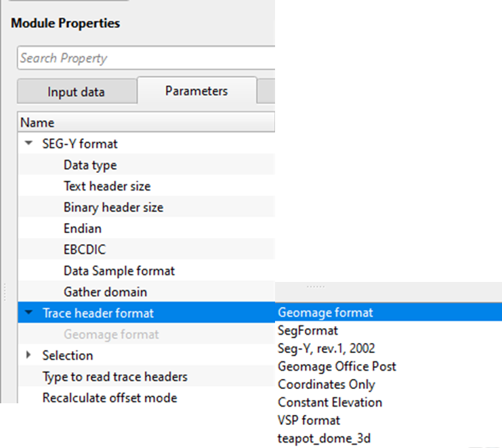Select the EBCDIC property row
The width and height of the screenshot is (502, 448).
click(x=85, y=249)
